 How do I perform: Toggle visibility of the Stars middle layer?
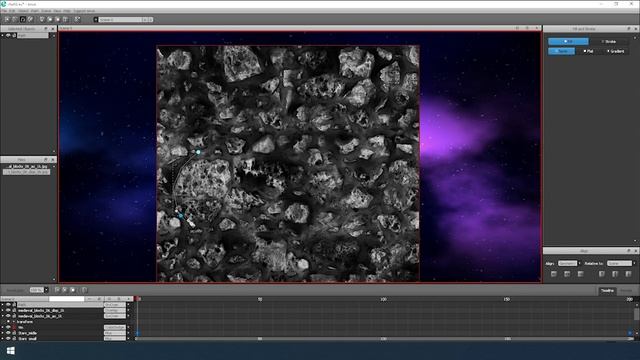(x=8, y=333)
